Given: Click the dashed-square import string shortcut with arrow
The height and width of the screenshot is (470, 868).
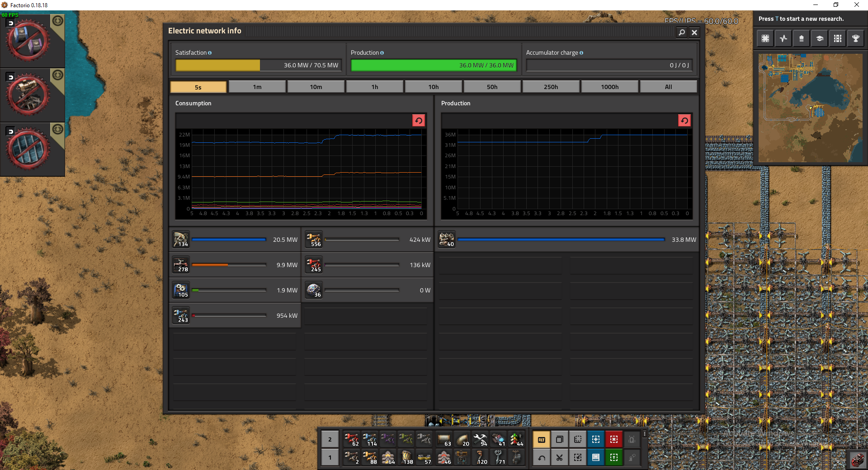Looking at the screenshot, I should tap(578, 457).
